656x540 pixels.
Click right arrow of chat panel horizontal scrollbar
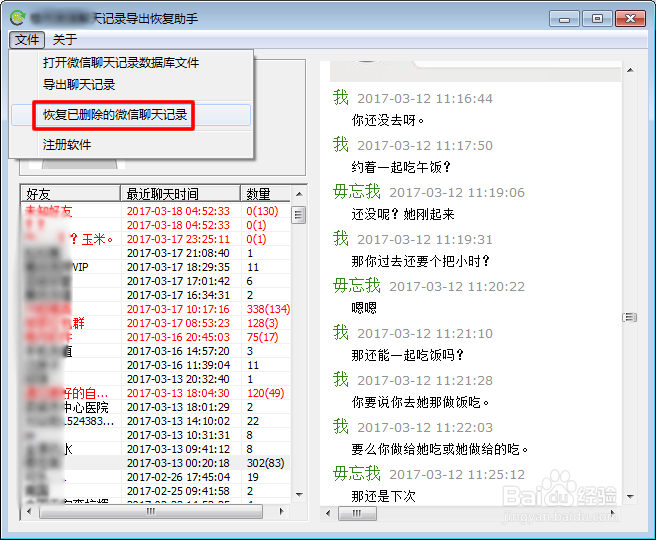612,513
